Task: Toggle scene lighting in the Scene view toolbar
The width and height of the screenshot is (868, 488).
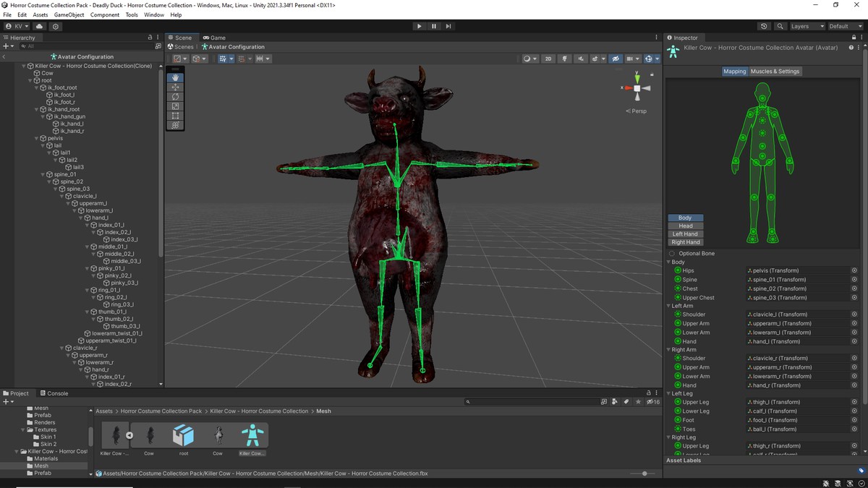Action: coord(565,59)
